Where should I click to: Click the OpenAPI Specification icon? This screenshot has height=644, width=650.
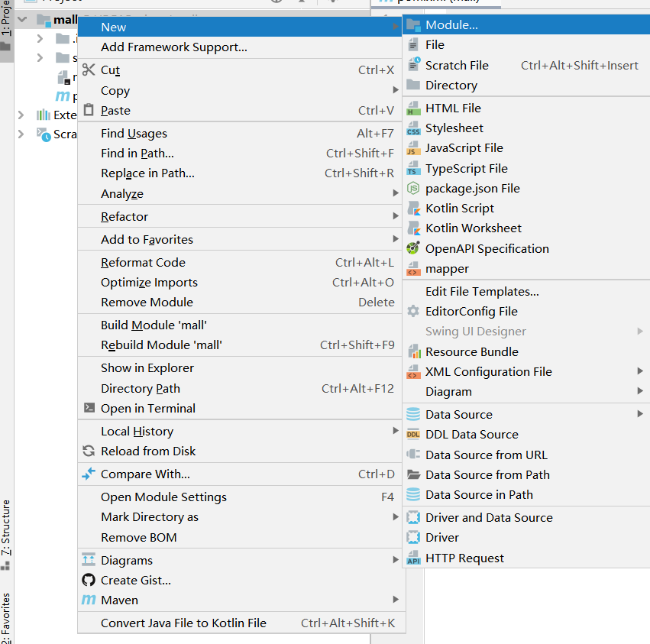pyautogui.click(x=413, y=248)
